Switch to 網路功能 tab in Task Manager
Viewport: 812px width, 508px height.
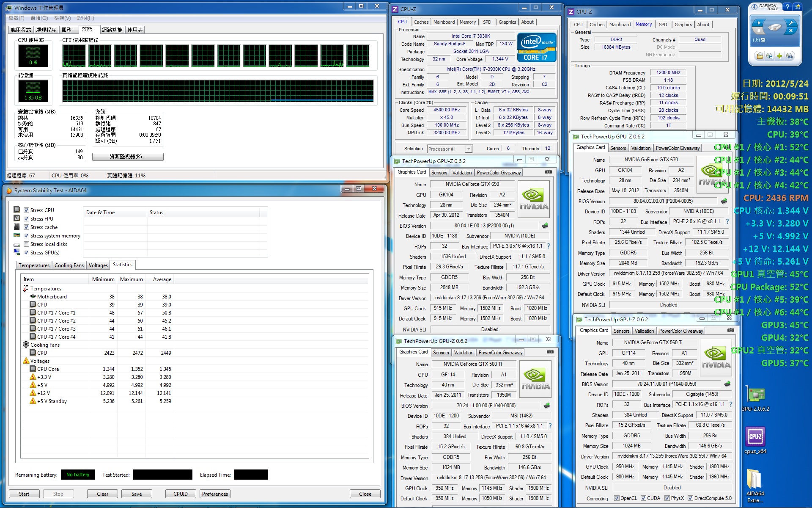click(112, 30)
